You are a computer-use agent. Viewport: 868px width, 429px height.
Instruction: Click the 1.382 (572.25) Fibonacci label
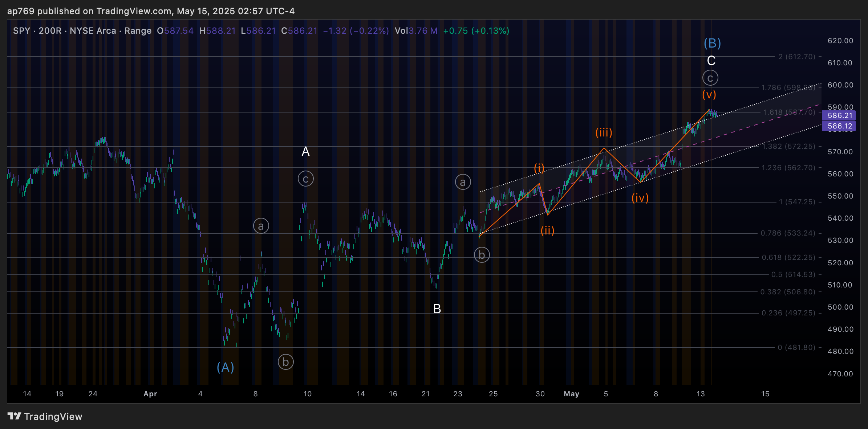(788, 146)
